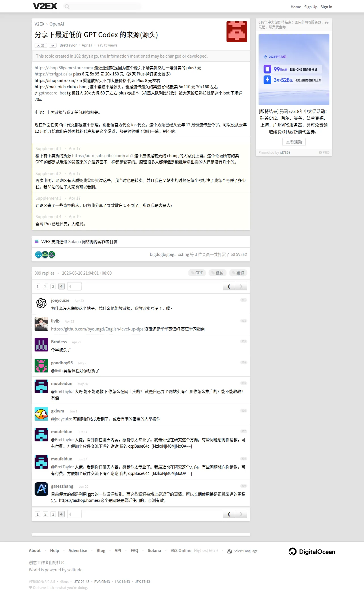Viewport: 364px width, 596px height.
Task: Open joeycuize's username link
Action: coord(60,300)
